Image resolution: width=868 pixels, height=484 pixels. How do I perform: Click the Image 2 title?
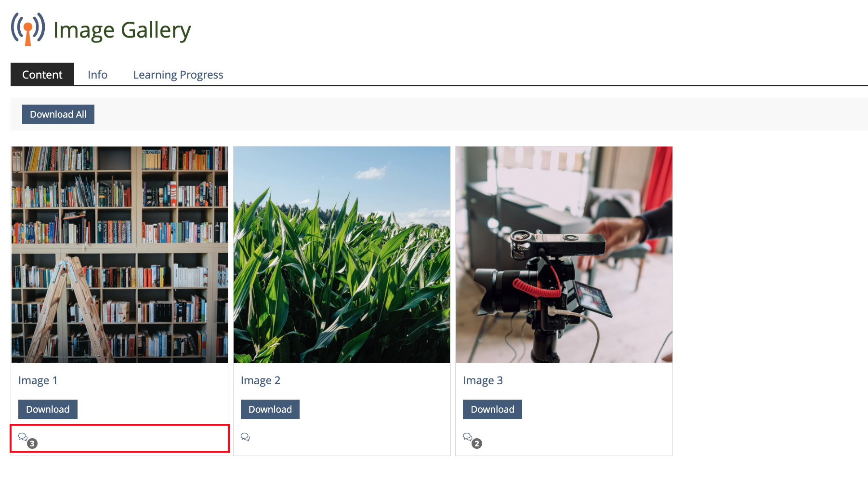(x=261, y=380)
